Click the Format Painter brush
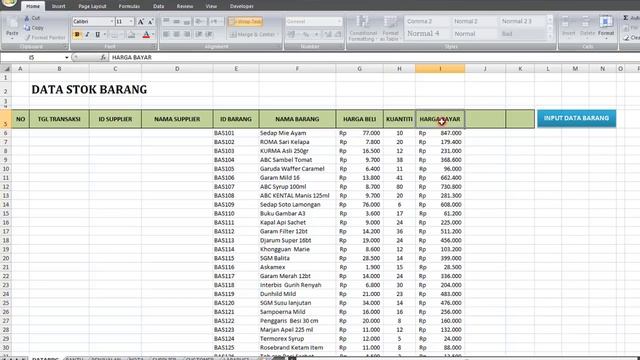 click(x=27, y=38)
